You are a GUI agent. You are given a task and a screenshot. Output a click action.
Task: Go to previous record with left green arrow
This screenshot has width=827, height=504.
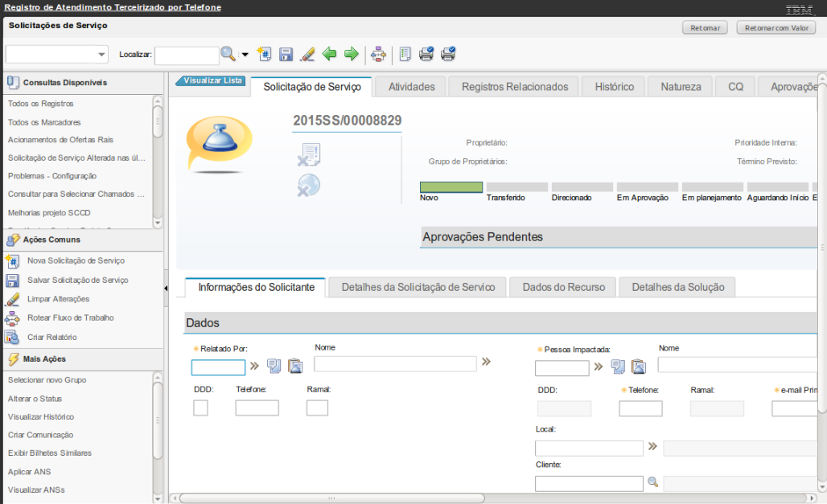(x=329, y=55)
